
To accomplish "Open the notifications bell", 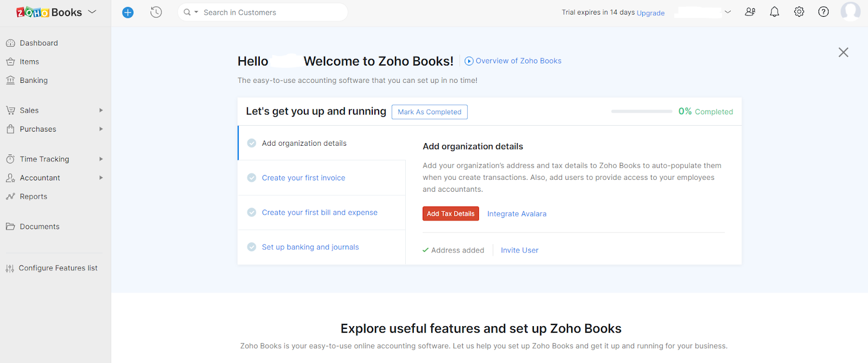I will click(x=774, y=12).
